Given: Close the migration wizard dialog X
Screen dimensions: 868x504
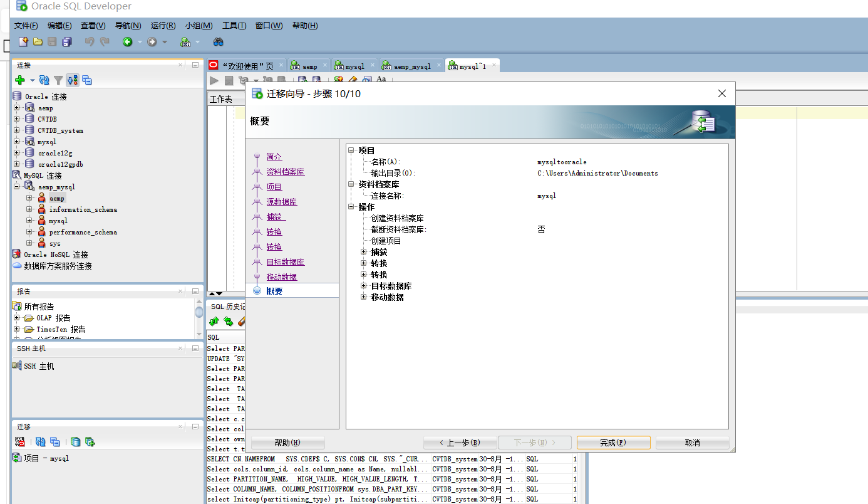Looking at the screenshot, I should [721, 93].
